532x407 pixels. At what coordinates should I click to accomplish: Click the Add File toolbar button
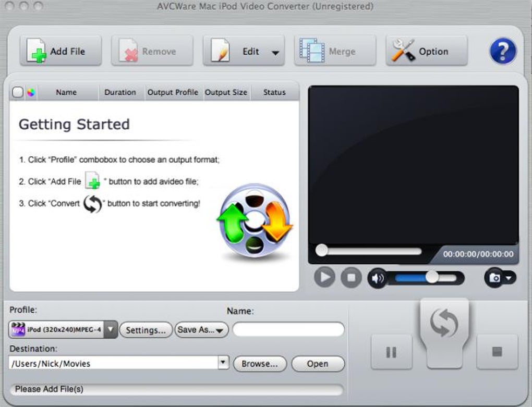(61, 51)
